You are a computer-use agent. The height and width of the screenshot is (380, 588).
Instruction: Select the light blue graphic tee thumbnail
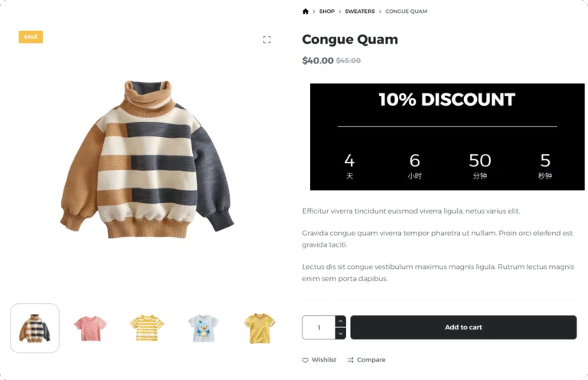point(203,328)
